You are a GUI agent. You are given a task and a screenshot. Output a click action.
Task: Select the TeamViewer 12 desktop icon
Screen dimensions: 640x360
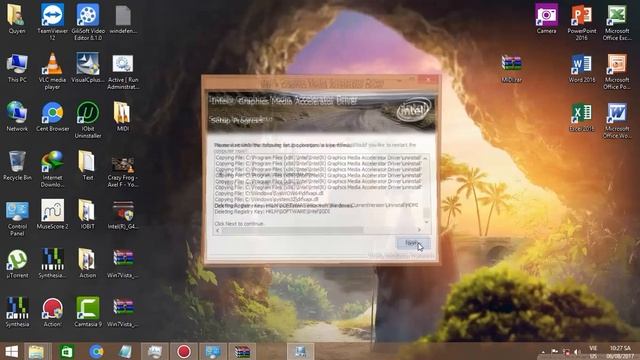point(52,22)
